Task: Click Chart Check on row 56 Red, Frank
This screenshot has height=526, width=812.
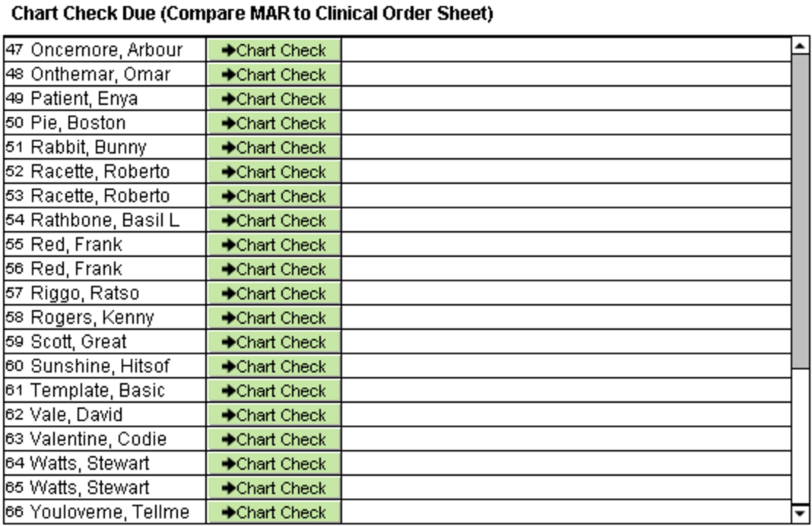Action: tap(274, 269)
